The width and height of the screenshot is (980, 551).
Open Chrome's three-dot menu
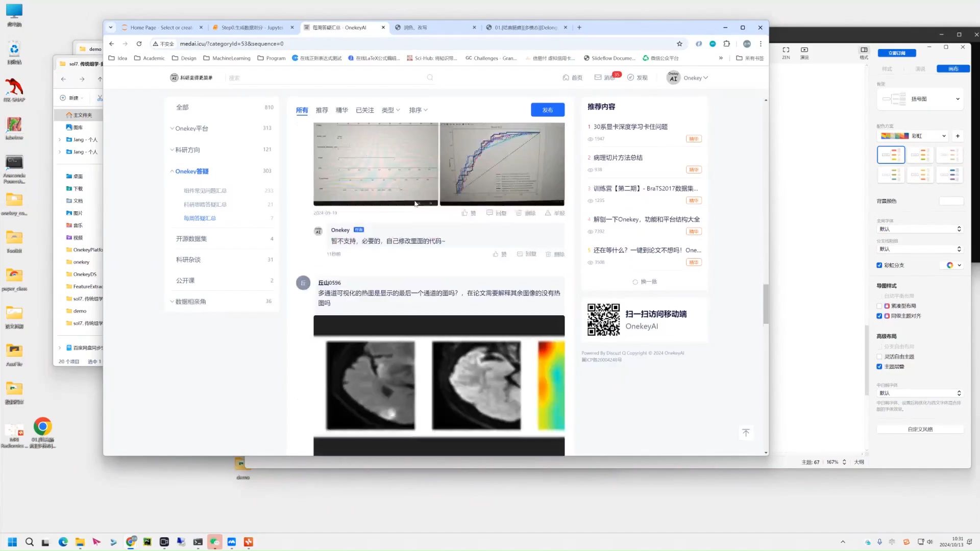point(761,43)
